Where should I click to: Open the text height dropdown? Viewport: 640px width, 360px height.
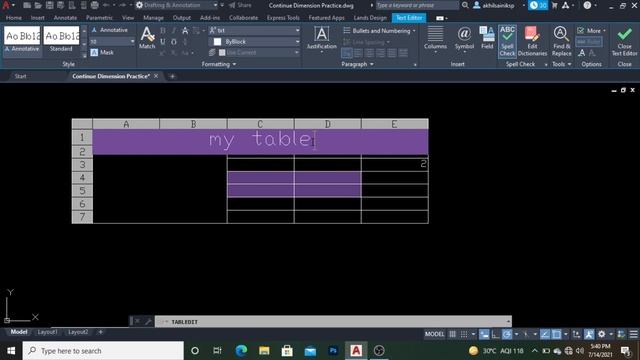(132, 42)
